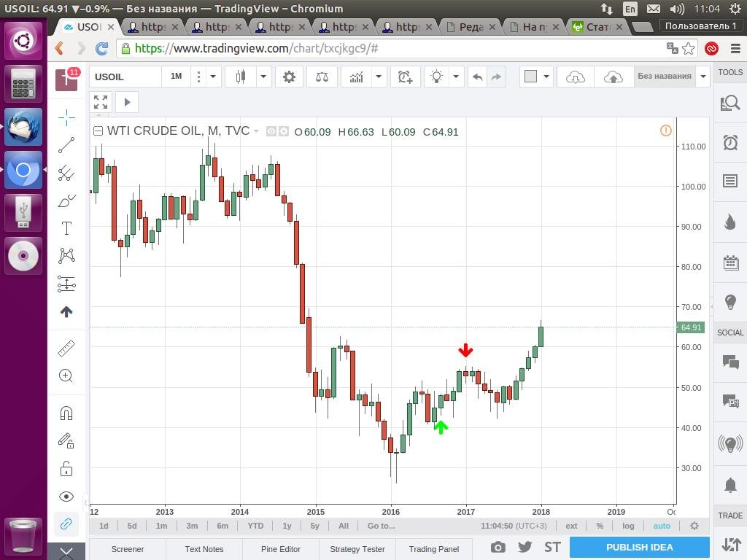The image size is (747, 560).
Task: Toggle log scale
Action: tap(628, 526)
